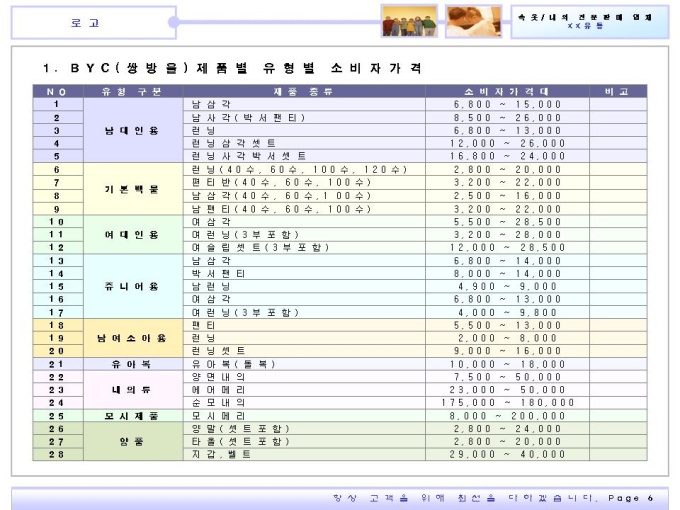Image resolution: width=680 pixels, height=510 pixels.
Task: Select the '남대인용' category cell
Action: tap(133, 130)
